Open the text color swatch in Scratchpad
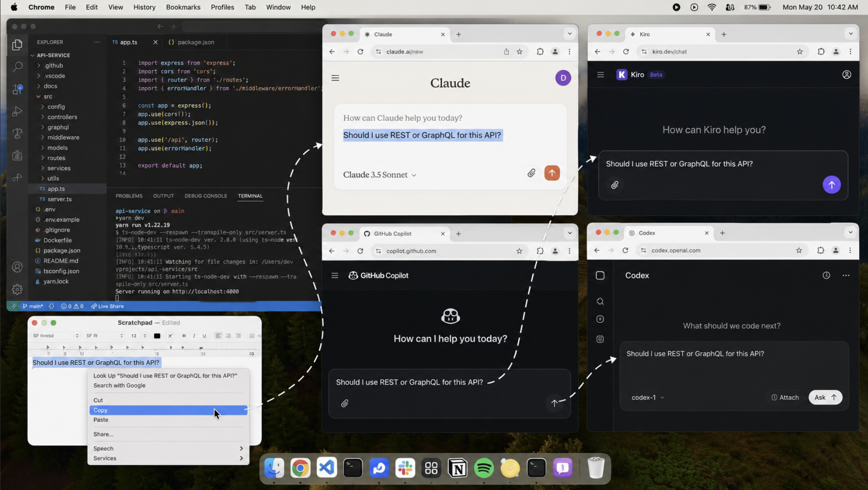The width and height of the screenshot is (868, 490). [x=157, y=336]
